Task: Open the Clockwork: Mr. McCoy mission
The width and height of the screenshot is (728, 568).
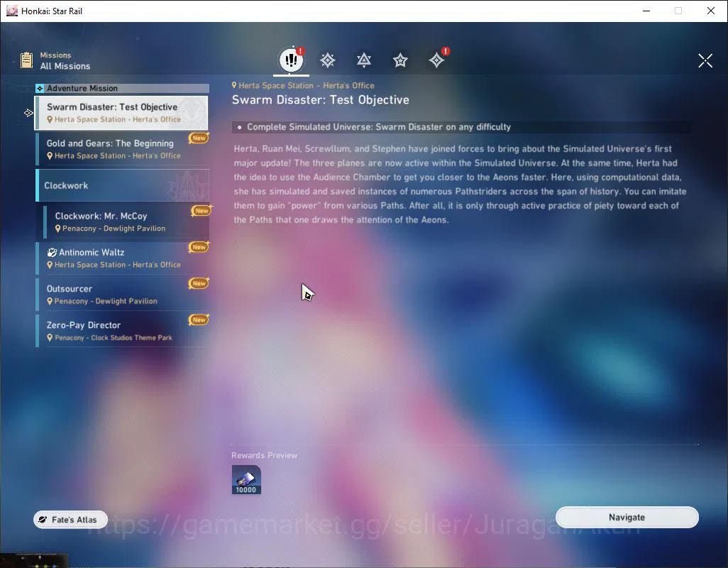Action: pyautogui.click(x=126, y=222)
